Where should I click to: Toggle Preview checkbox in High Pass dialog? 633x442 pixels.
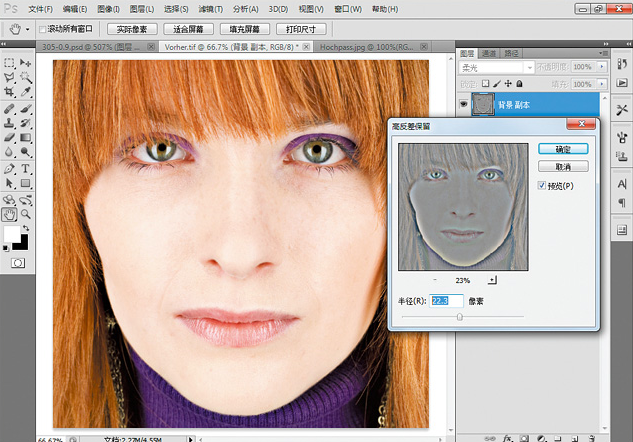click(542, 185)
